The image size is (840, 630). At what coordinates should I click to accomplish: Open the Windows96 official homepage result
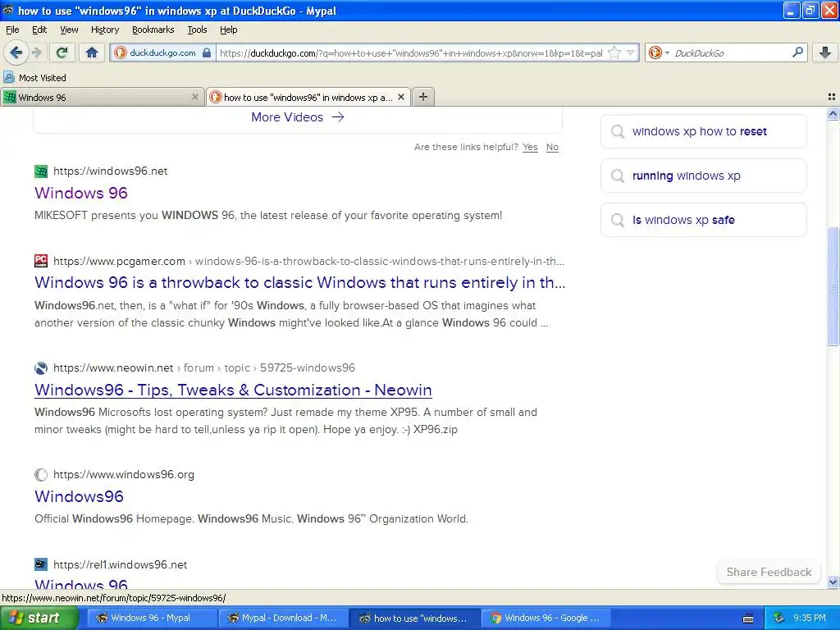(x=79, y=496)
